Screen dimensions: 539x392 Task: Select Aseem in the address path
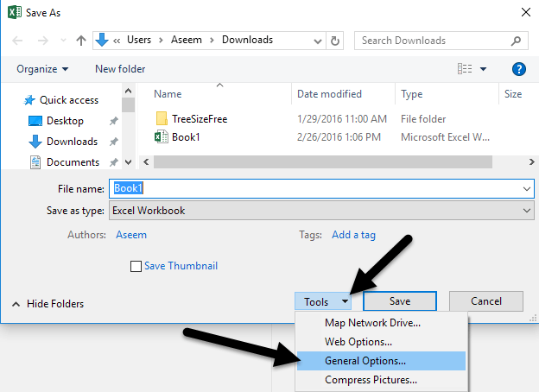(187, 40)
